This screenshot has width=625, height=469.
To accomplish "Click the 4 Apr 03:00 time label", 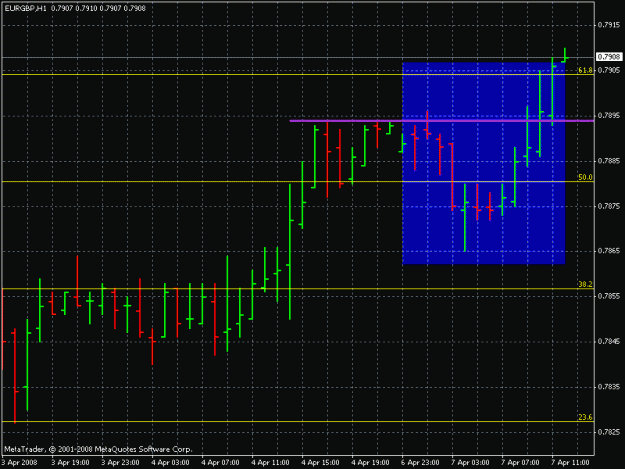I will pyautogui.click(x=170, y=463).
